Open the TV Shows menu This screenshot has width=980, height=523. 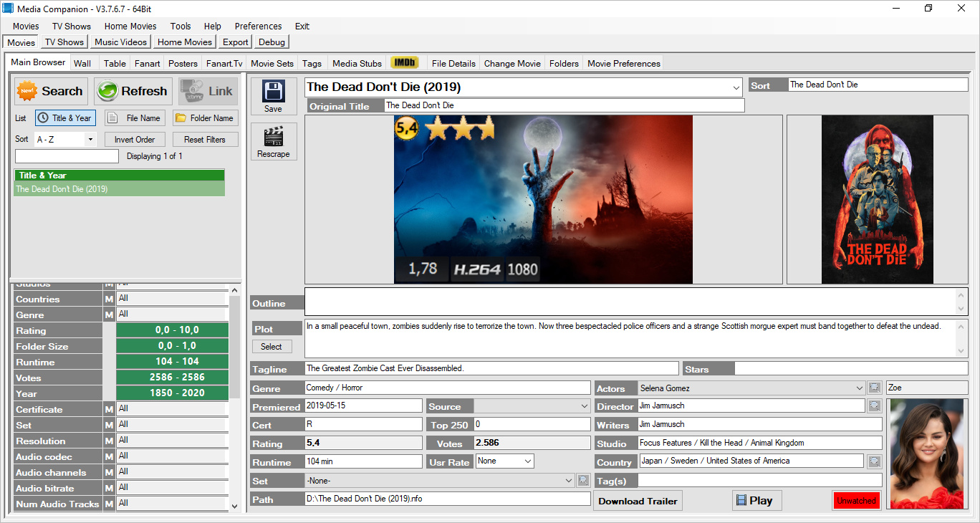pyautogui.click(x=72, y=26)
